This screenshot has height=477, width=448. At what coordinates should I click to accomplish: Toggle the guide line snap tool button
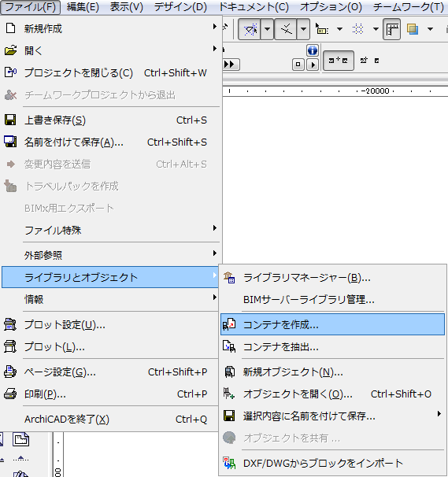tap(250, 29)
